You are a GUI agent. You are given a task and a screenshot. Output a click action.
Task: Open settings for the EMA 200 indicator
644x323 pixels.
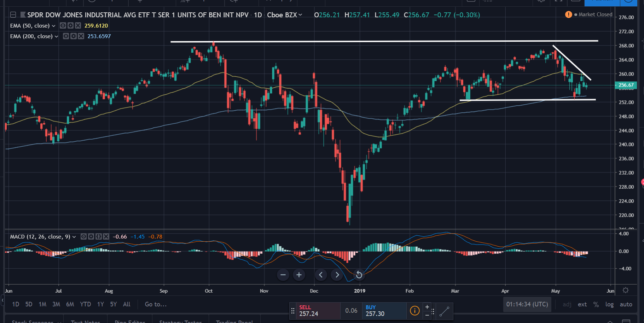tap(73, 36)
